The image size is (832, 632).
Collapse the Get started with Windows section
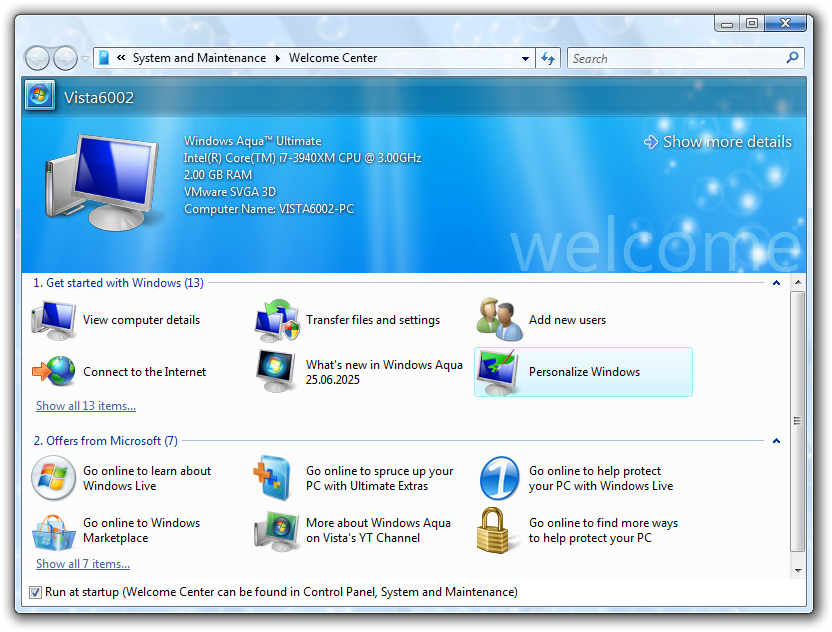tap(776, 283)
